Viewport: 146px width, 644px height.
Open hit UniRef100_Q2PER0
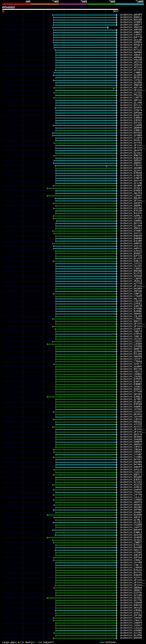coord(131,42)
